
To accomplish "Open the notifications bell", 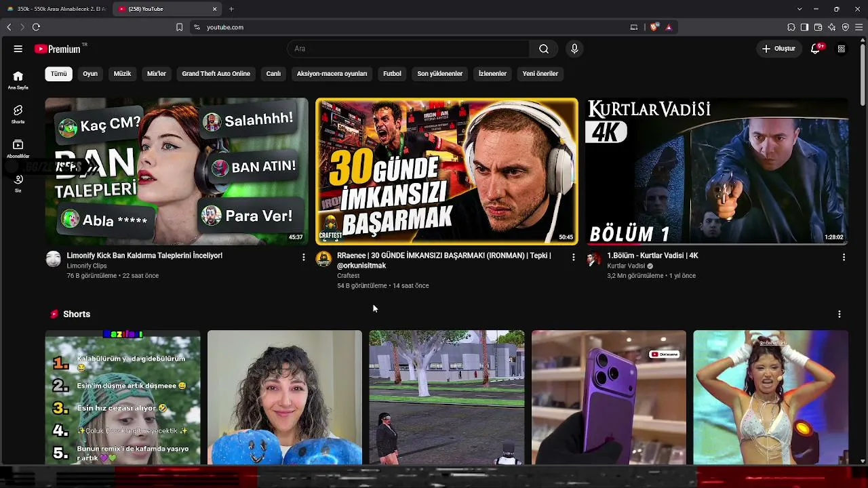I will click(x=816, y=49).
